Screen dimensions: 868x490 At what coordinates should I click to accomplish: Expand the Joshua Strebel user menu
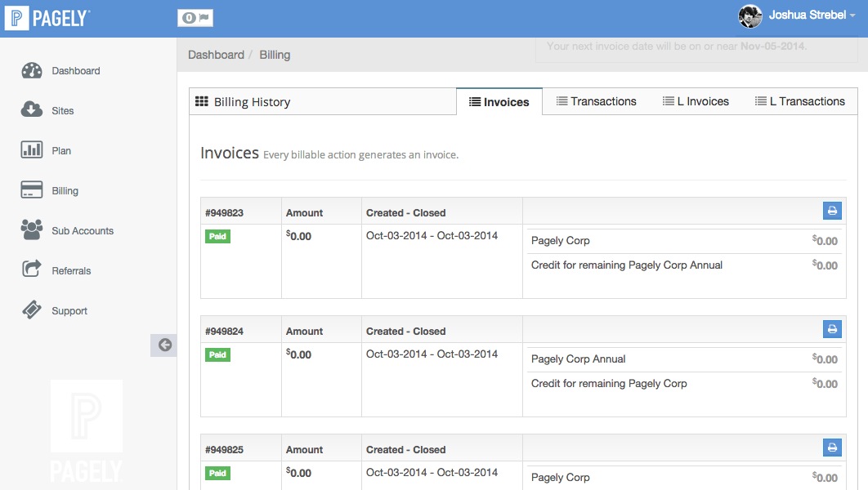812,15
